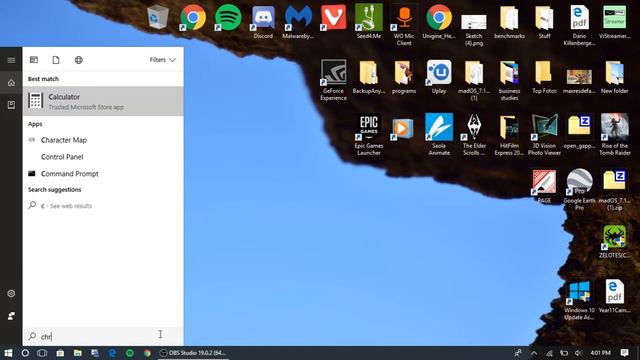Launch The Elder Scrolls shortcut
The image size is (640, 360).
pos(474,135)
